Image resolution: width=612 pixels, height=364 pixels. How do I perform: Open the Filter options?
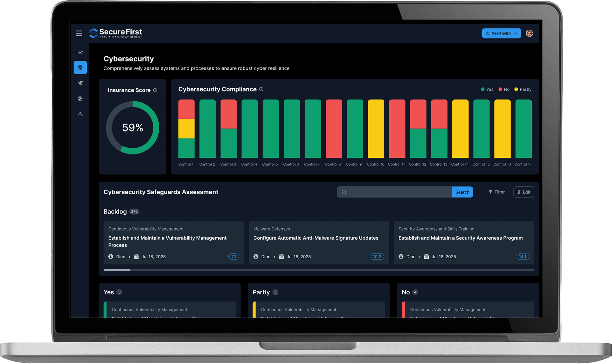497,192
